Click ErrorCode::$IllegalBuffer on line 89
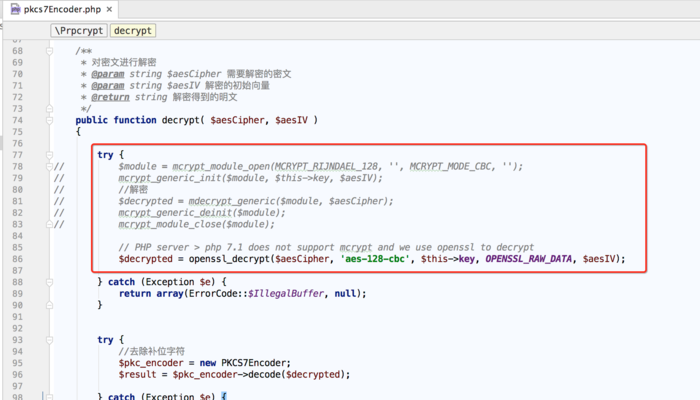Image resolution: width=700 pixels, height=400 pixels. (256, 294)
